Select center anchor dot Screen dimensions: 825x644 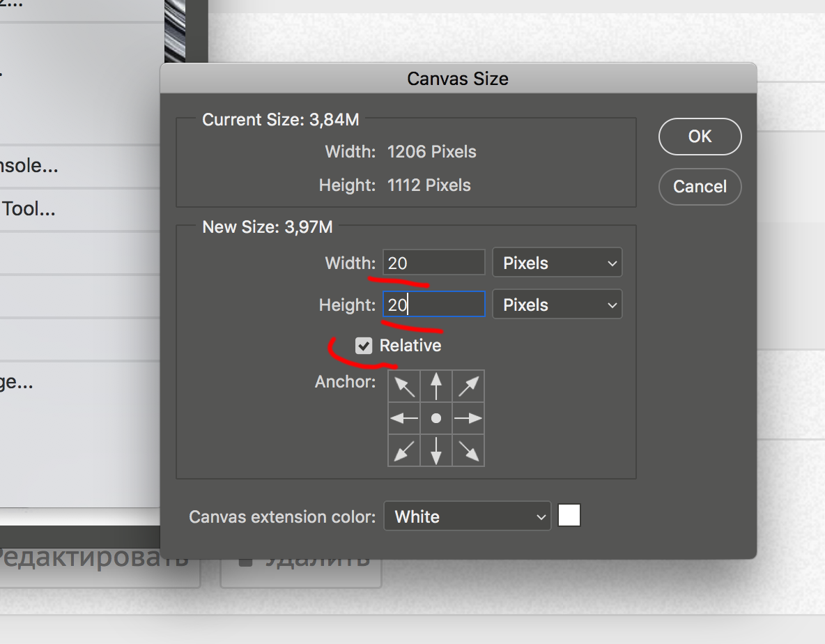pos(436,418)
